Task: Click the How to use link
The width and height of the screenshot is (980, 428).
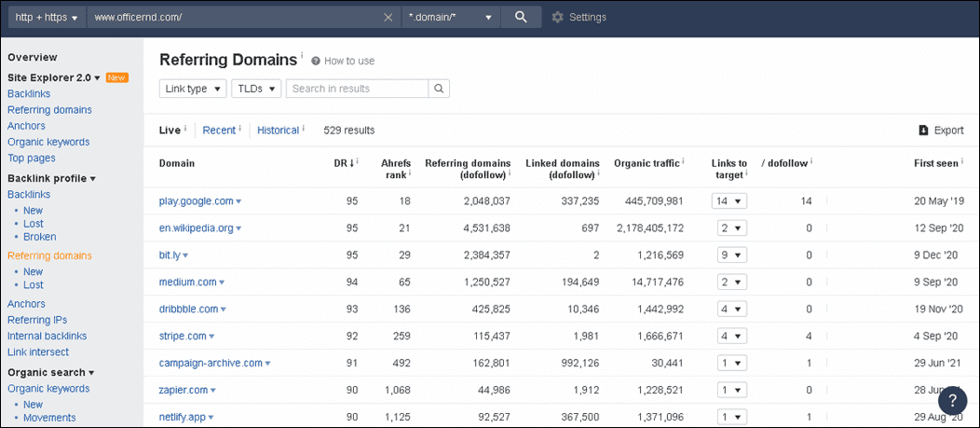Action: [x=349, y=61]
